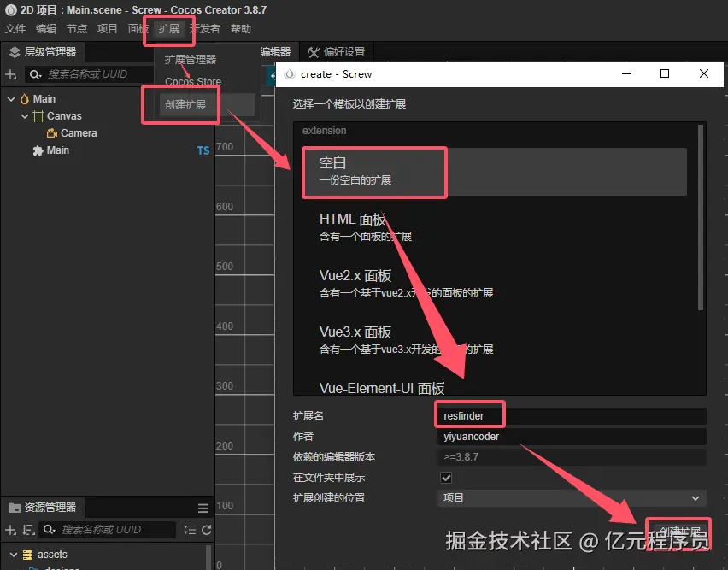Open the 项目 menu
728x570 pixels.
tap(108, 29)
